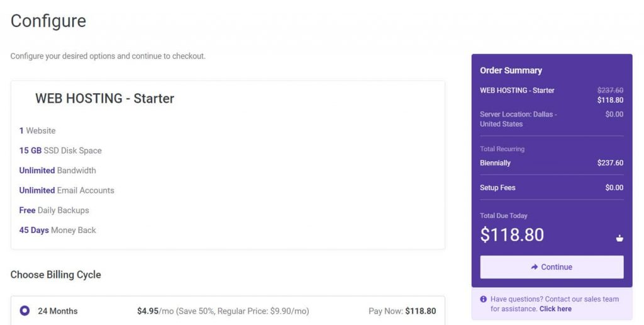The image size is (644, 325).
Task: Click the 4.95/mo price text of 24 Months plan
Action: 148,311
